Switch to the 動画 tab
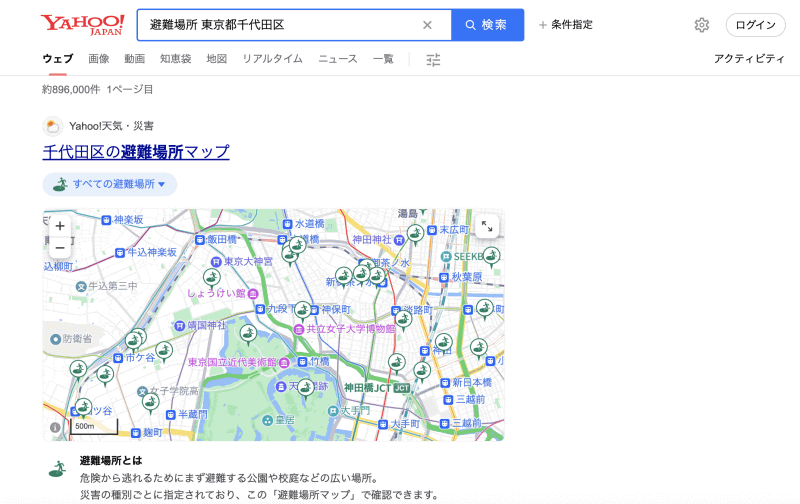The width and height of the screenshot is (800, 504). click(x=135, y=59)
